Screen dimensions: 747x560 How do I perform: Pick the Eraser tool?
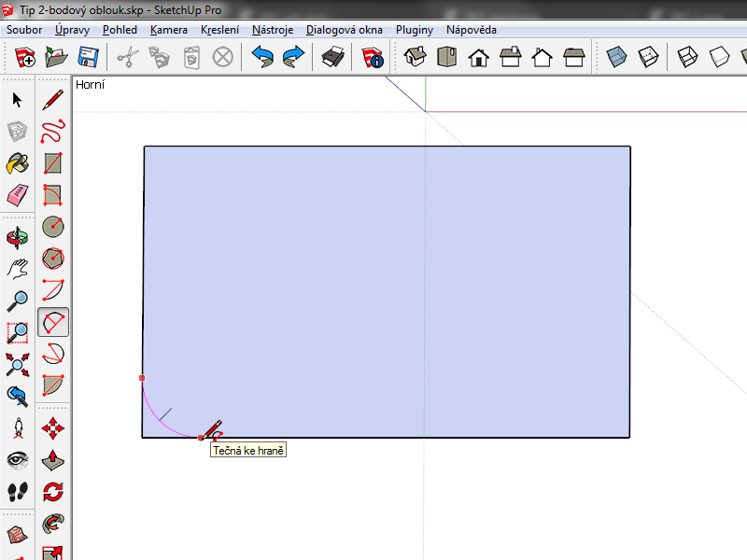click(17, 196)
